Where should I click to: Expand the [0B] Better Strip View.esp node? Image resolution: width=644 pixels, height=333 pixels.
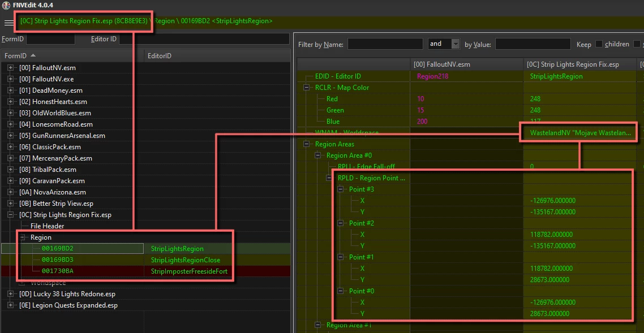pyautogui.click(x=11, y=204)
